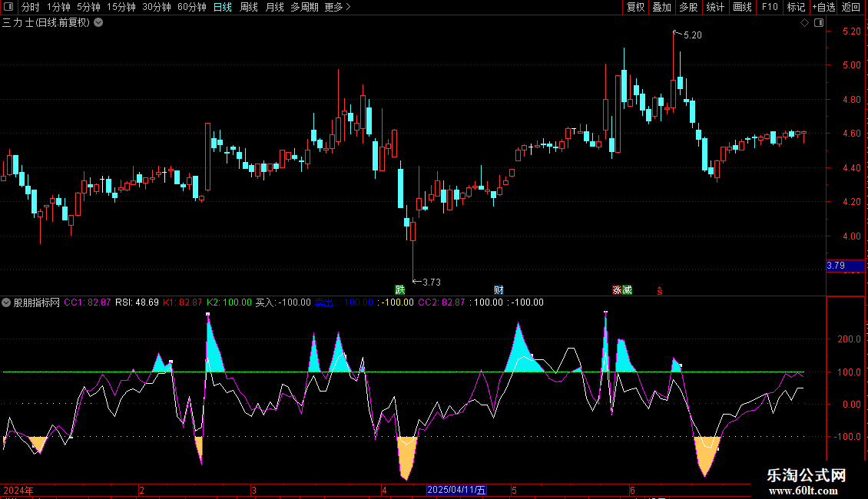Click the CC2: 82.87 indicator value
Image resolution: width=868 pixels, height=499 pixels.
[442, 302]
